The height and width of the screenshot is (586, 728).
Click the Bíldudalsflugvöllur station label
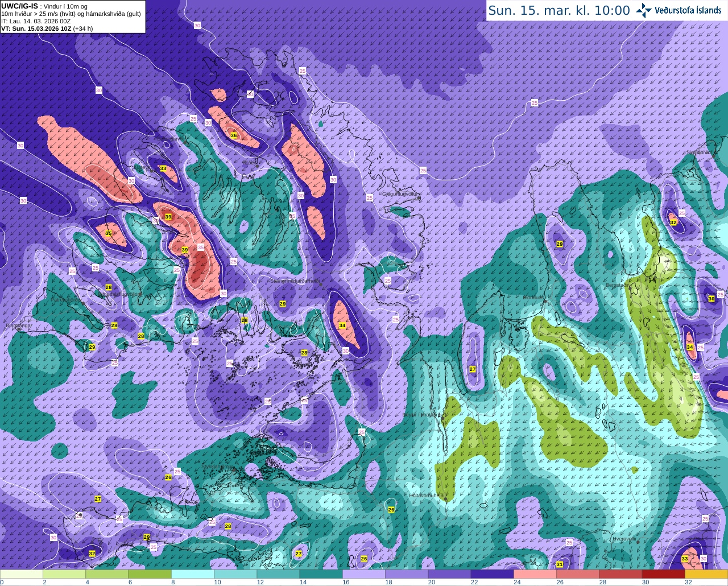click(118, 294)
